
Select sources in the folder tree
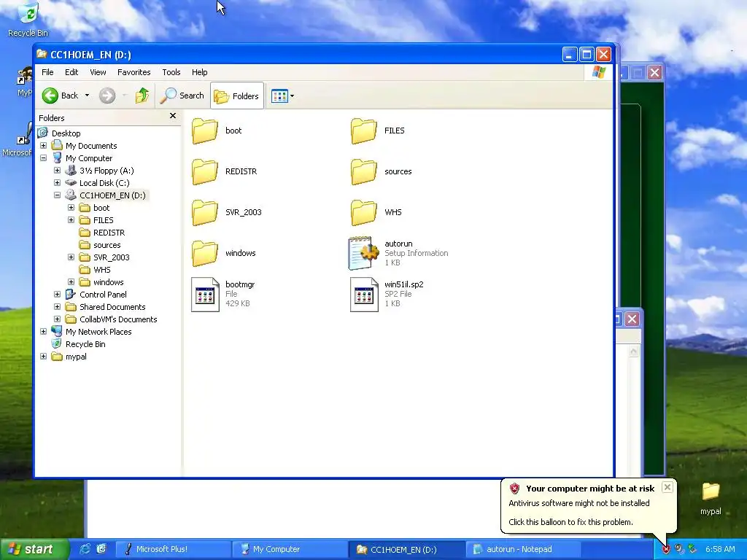pos(107,245)
